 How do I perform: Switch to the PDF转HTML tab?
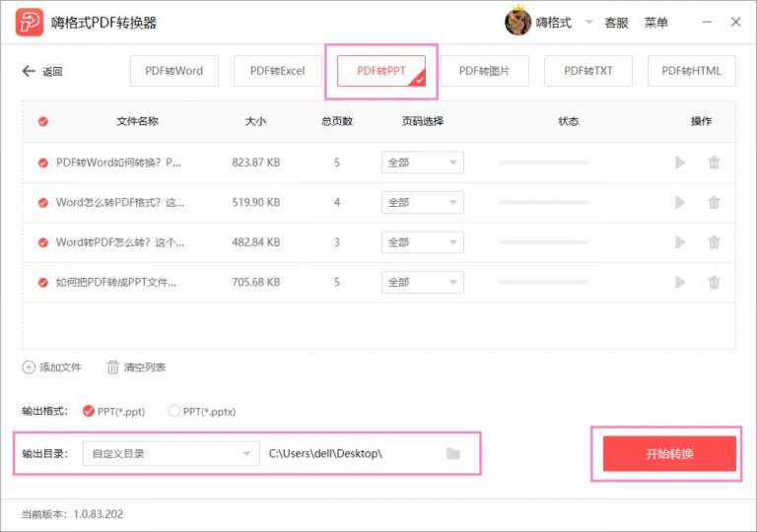[691, 71]
